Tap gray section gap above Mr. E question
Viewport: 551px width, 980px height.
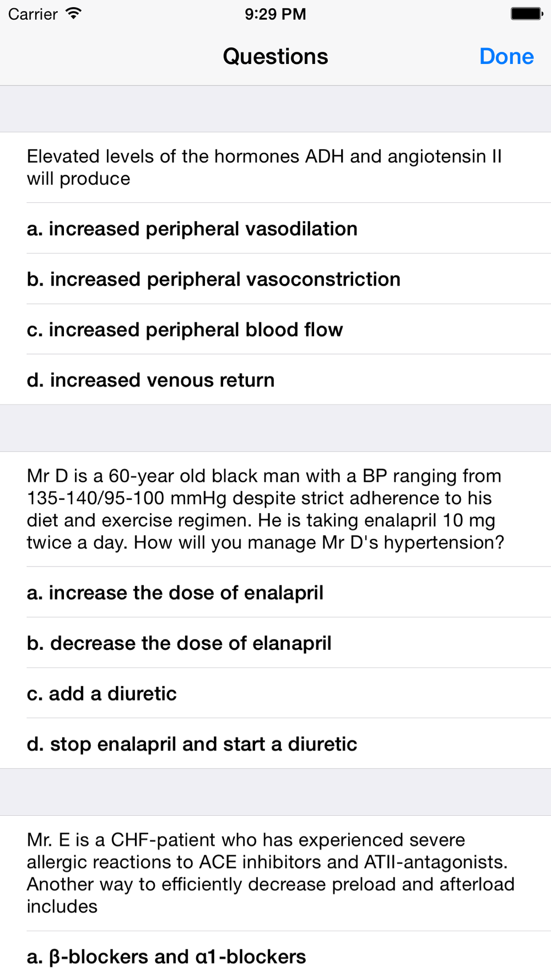(275, 792)
